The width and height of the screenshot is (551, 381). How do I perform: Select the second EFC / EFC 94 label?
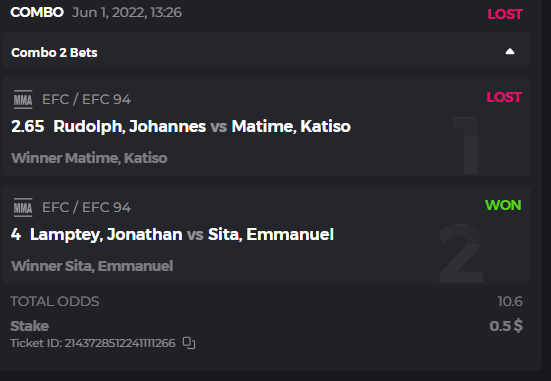click(x=86, y=207)
